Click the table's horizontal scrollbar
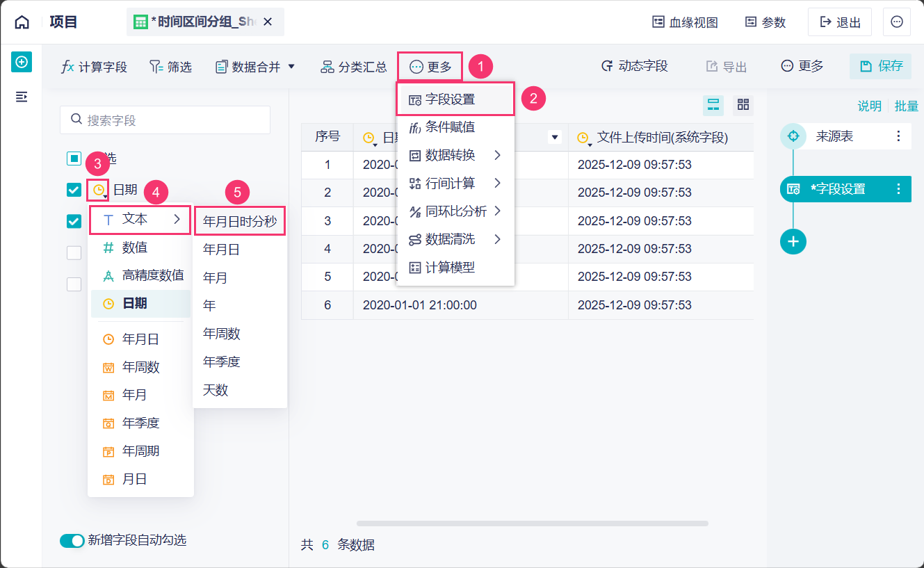The width and height of the screenshot is (924, 568). point(533,523)
